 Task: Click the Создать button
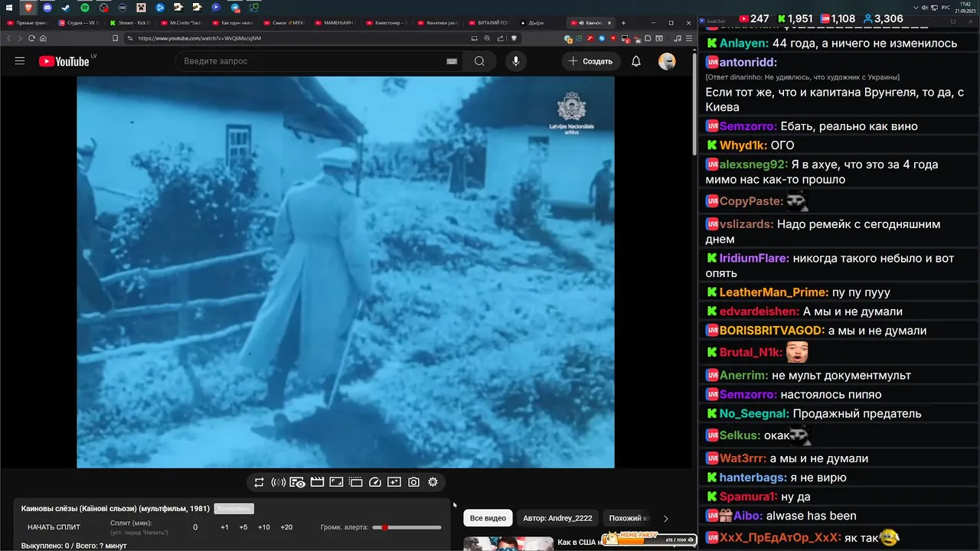pos(590,61)
